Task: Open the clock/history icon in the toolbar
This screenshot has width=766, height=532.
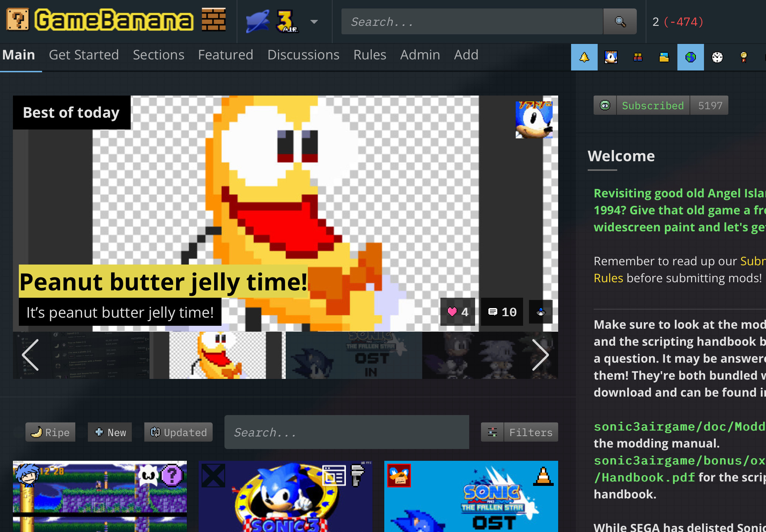Action: point(717,57)
